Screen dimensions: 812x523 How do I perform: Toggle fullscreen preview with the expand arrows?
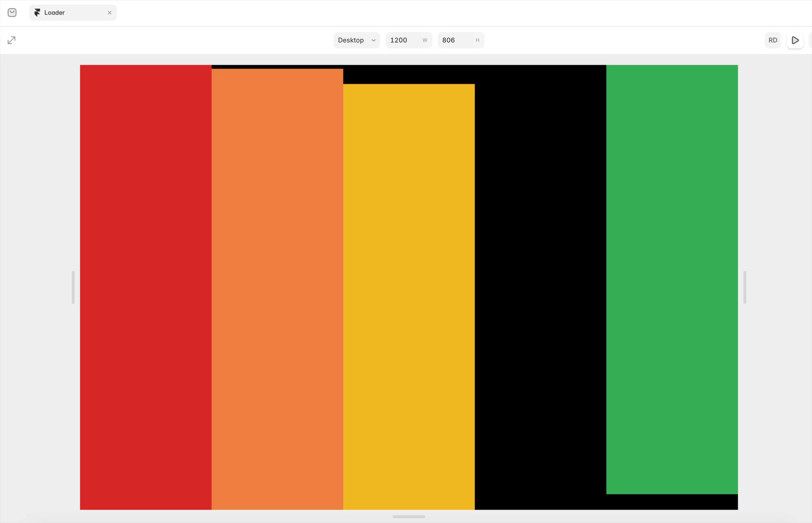tap(12, 40)
